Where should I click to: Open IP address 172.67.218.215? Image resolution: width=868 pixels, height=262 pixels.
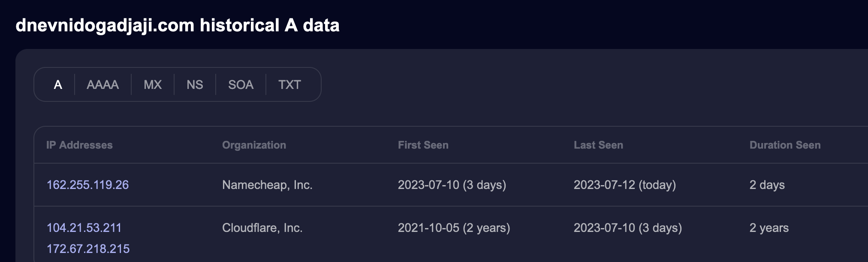click(88, 249)
